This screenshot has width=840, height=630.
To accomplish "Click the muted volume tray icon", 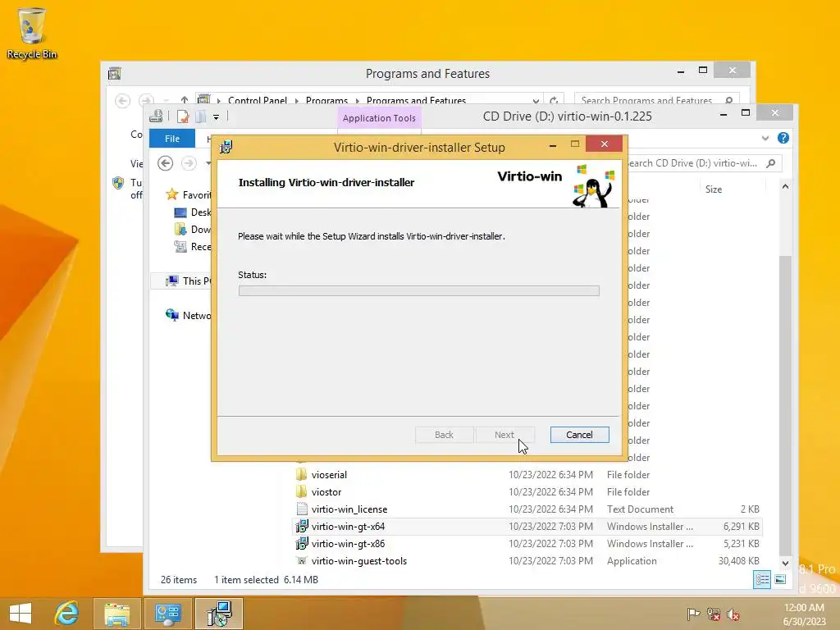I will [x=733, y=614].
